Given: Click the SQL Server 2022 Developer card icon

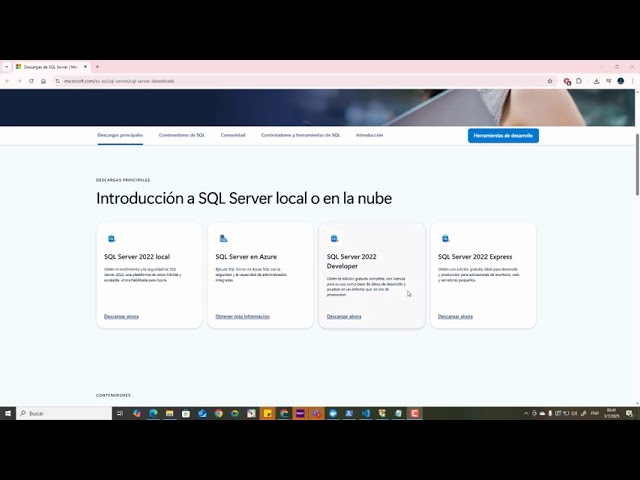Looking at the screenshot, I should coord(334,238).
